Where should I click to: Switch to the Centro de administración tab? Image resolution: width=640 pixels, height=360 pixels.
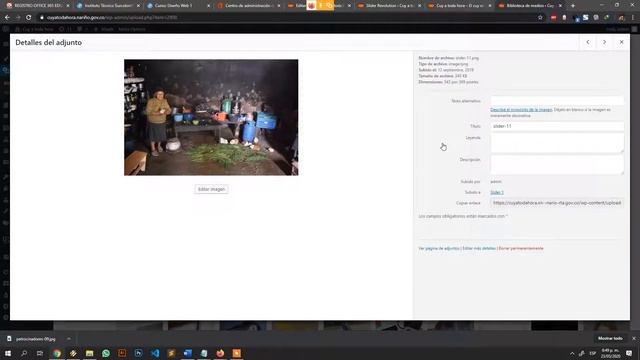(x=249, y=6)
